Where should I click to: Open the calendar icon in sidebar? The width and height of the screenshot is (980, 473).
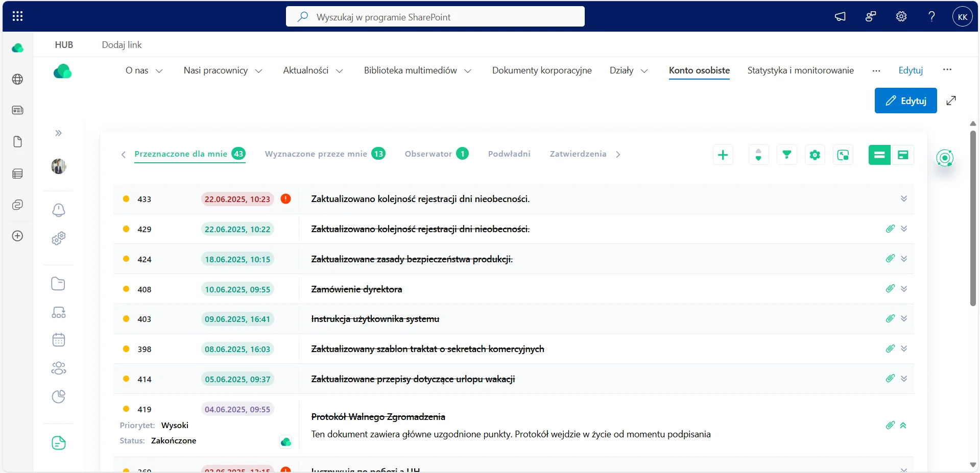click(59, 340)
